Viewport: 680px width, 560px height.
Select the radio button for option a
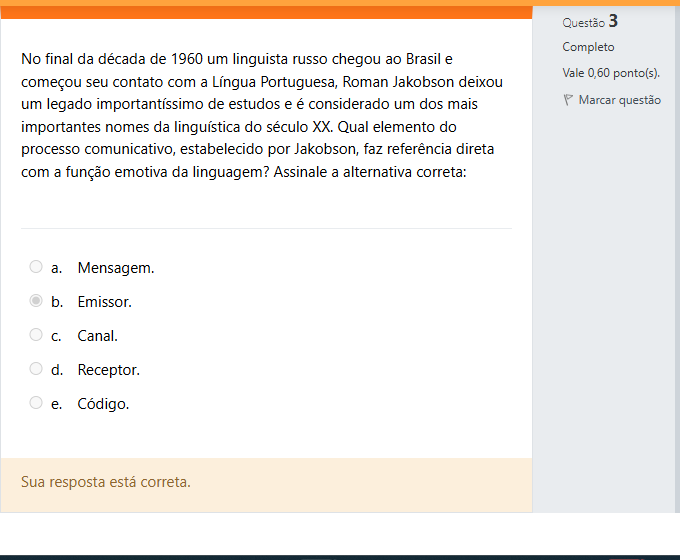click(x=36, y=267)
